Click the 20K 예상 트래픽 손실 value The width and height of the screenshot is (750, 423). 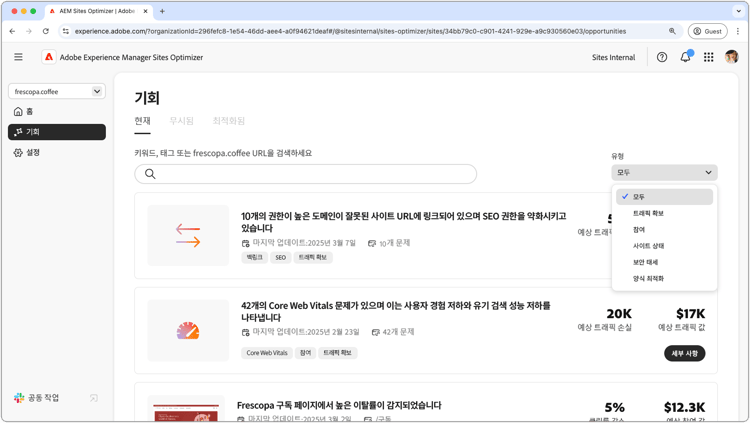click(x=619, y=314)
